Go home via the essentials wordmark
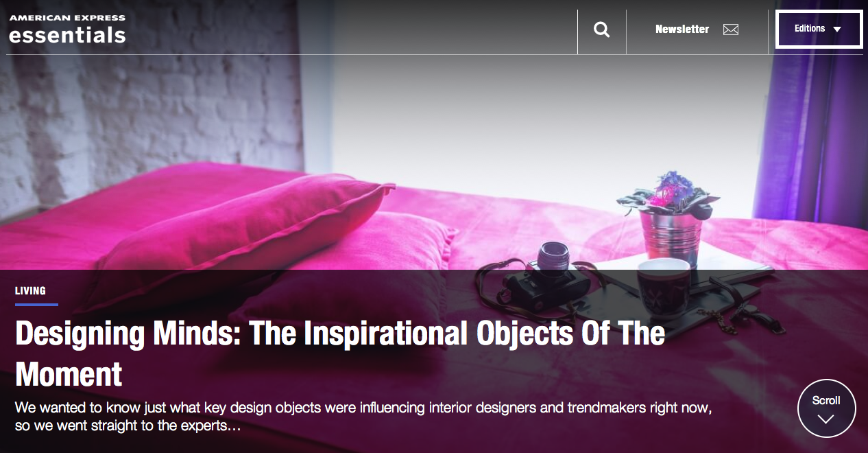This screenshot has height=453, width=868. point(67,34)
